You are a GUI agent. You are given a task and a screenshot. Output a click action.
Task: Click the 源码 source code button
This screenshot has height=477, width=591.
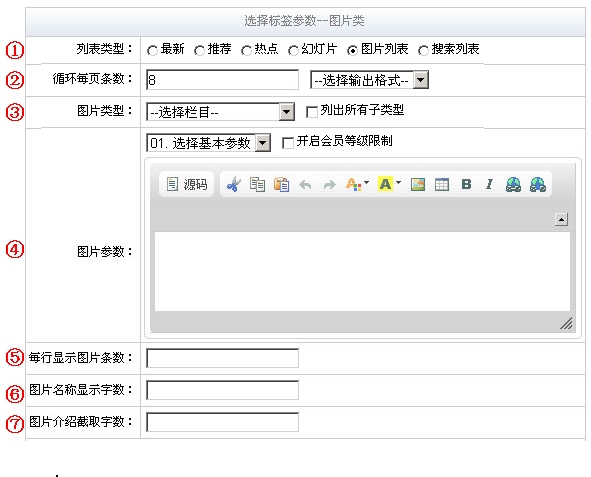pyautogui.click(x=187, y=184)
